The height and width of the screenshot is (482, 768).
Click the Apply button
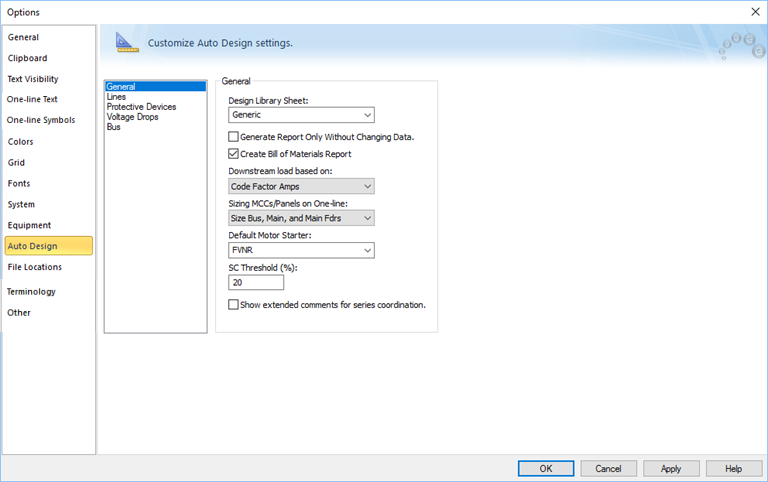pos(671,468)
